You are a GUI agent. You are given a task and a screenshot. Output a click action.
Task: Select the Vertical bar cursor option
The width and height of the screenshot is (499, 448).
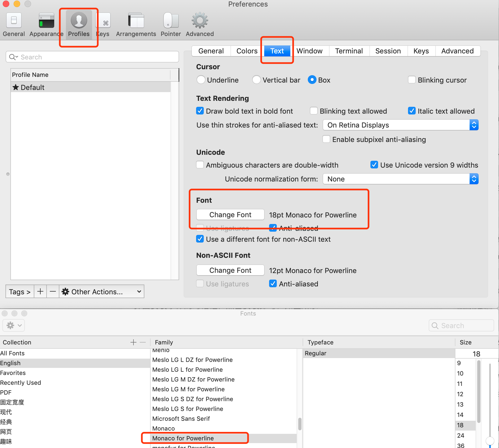[x=256, y=80]
